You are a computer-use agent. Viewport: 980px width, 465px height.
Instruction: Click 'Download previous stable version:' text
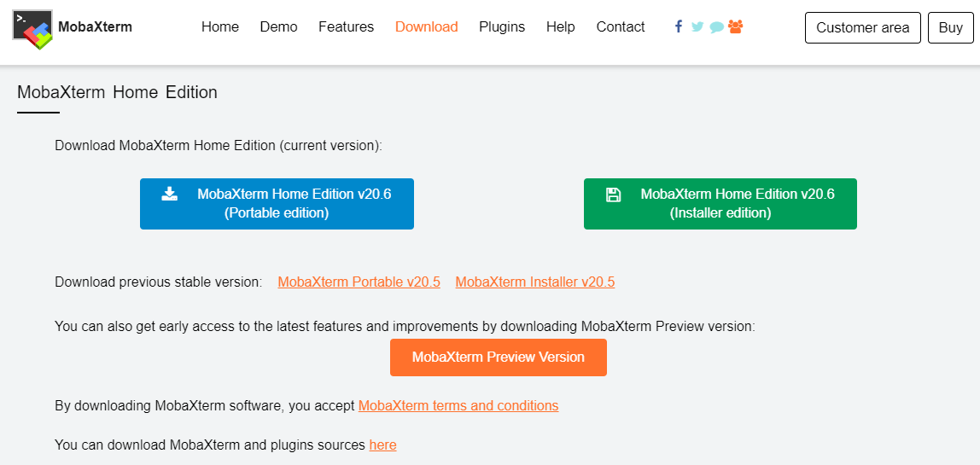coord(159,282)
